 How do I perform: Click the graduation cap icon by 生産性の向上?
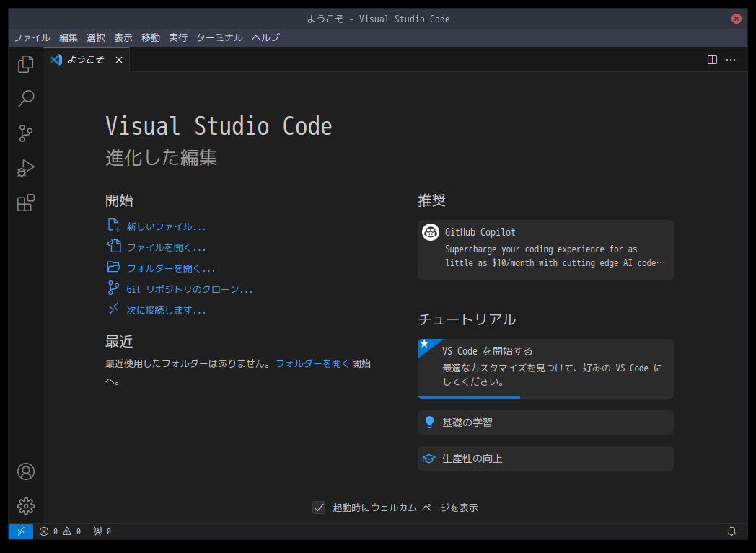[428, 459]
